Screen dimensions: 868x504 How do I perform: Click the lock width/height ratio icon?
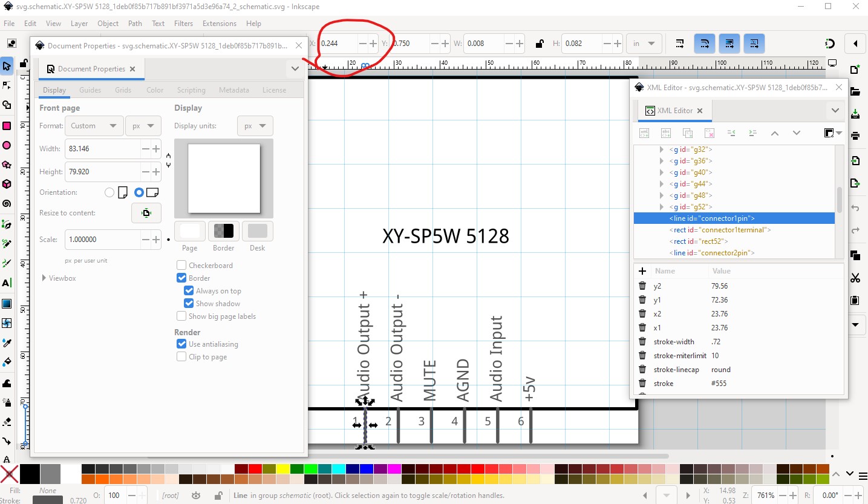tap(539, 44)
